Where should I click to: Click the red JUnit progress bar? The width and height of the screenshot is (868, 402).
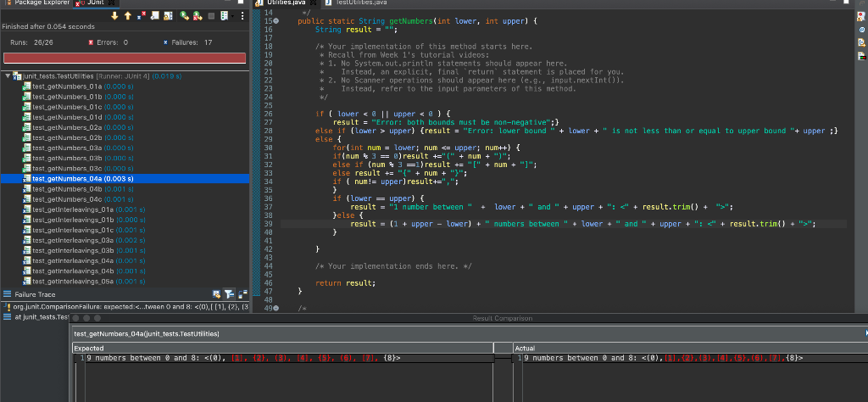125,59
